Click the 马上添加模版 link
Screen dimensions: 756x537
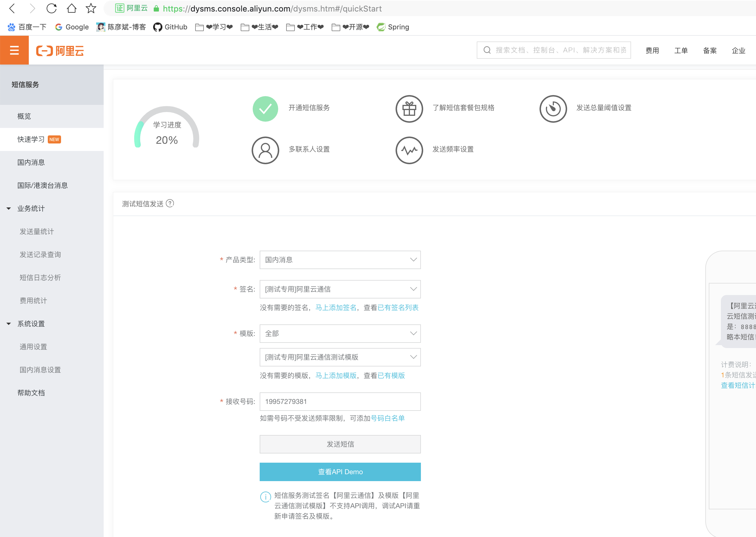coord(336,375)
